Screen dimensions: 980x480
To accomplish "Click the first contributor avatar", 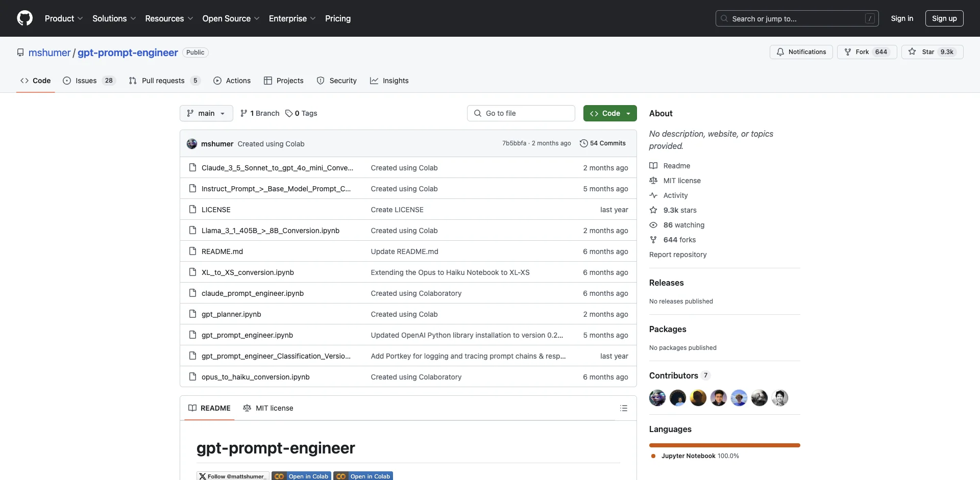I will tap(657, 398).
